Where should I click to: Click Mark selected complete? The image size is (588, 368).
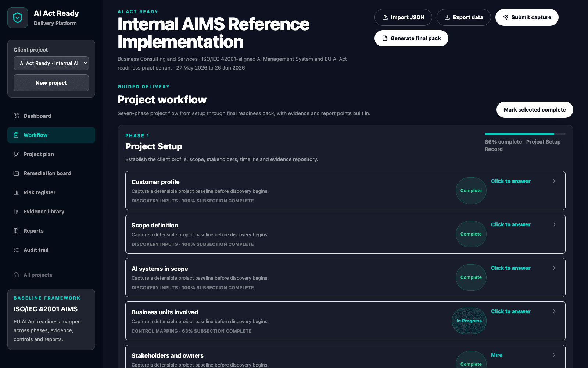coord(535,110)
